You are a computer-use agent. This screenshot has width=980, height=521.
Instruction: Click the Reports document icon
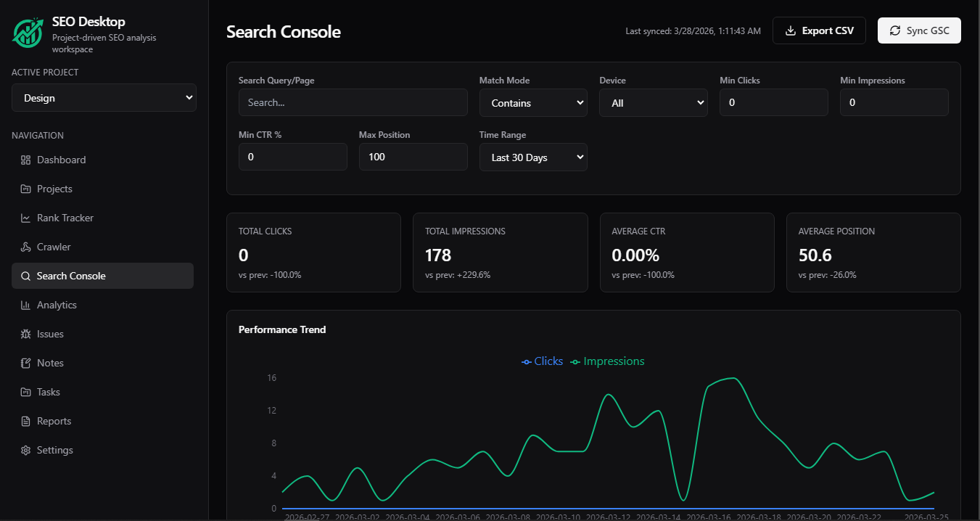(x=25, y=421)
